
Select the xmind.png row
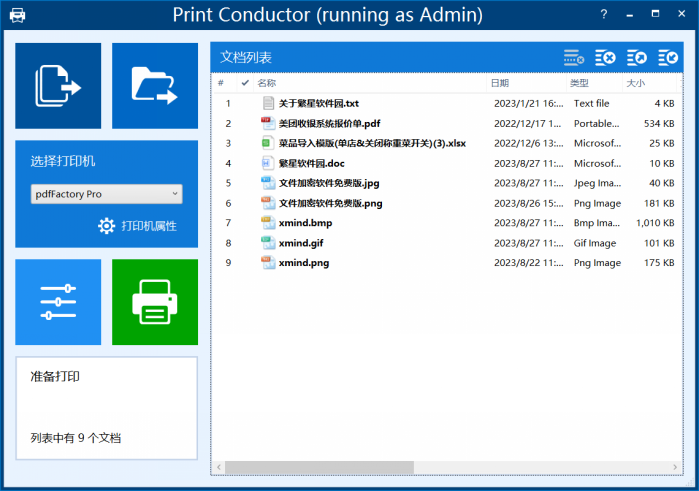pyautogui.click(x=447, y=263)
